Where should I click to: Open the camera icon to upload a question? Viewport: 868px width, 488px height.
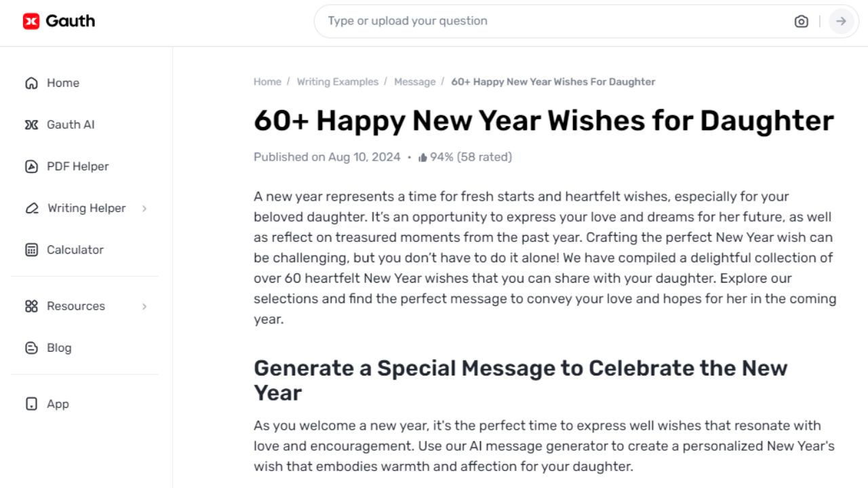coord(801,21)
